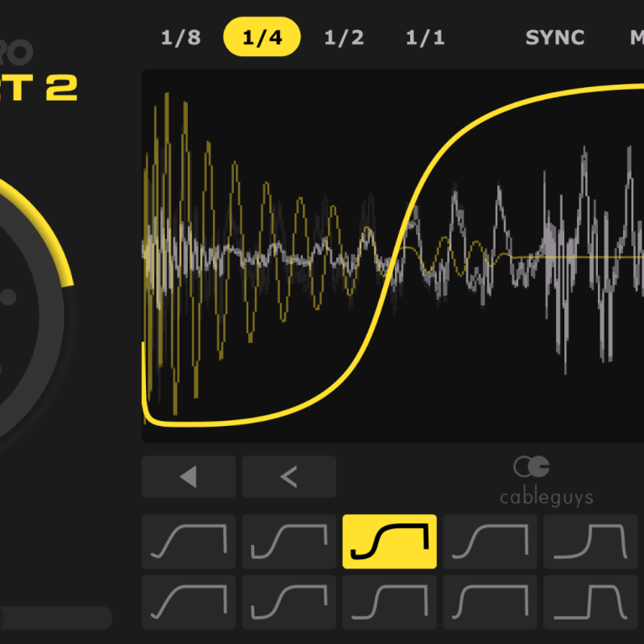This screenshot has height=644, width=644.
Task: Choose the second curve preset in bottom row
Action: [x=289, y=601]
